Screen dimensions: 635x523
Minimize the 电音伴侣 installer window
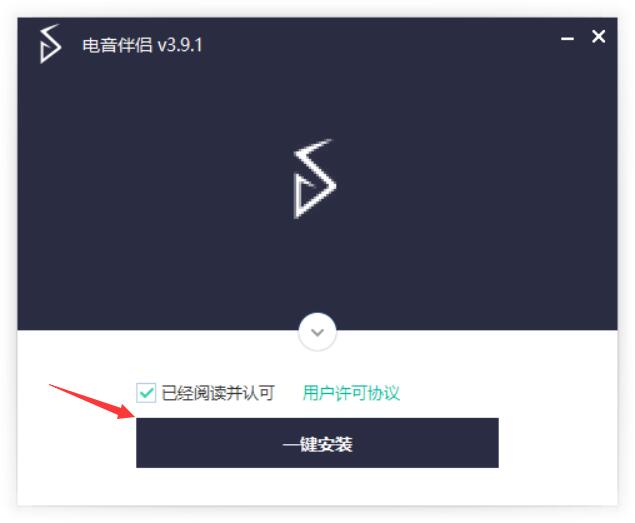[567, 38]
